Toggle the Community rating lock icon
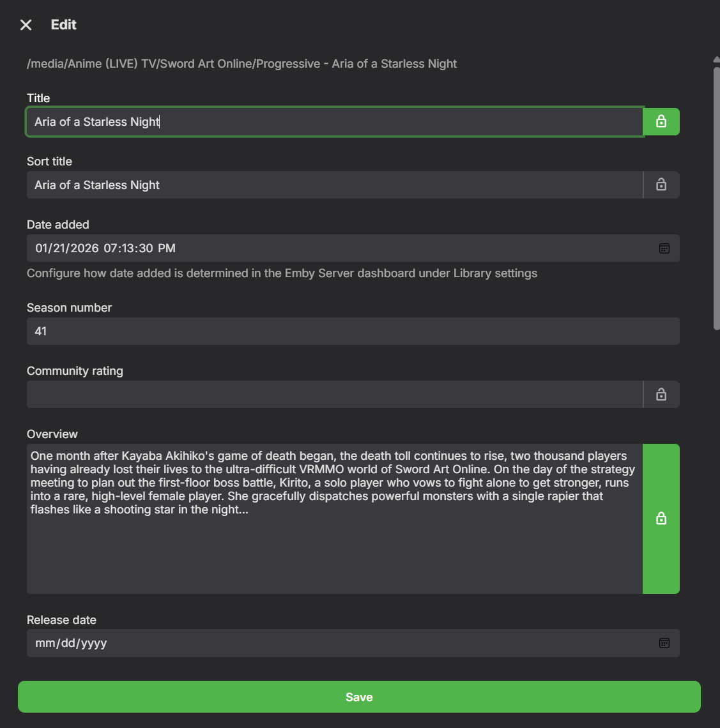This screenshot has width=720, height=728. tap(661, 395)
